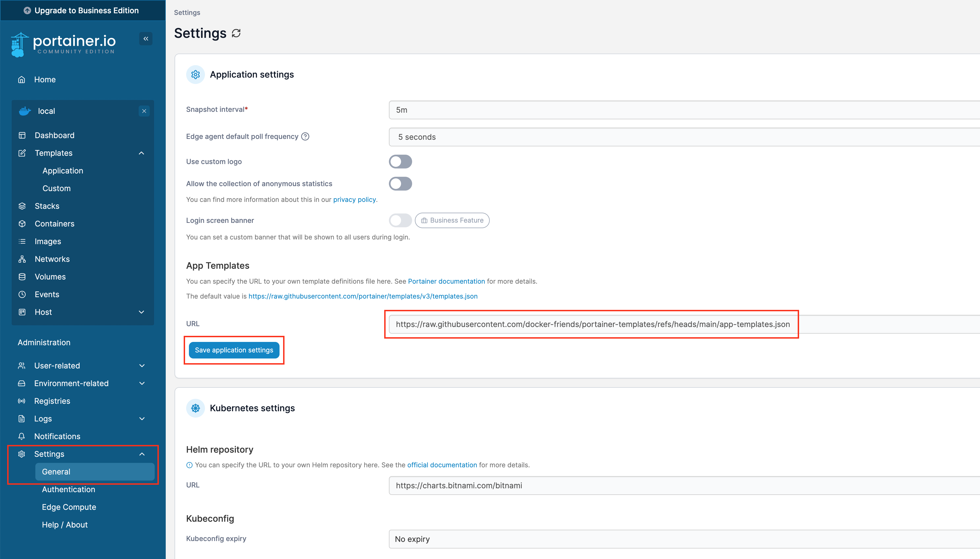This screenshot has height=559, width=980.
Task: Enable the Use custom logo toggle
Action: click(400, 162)
